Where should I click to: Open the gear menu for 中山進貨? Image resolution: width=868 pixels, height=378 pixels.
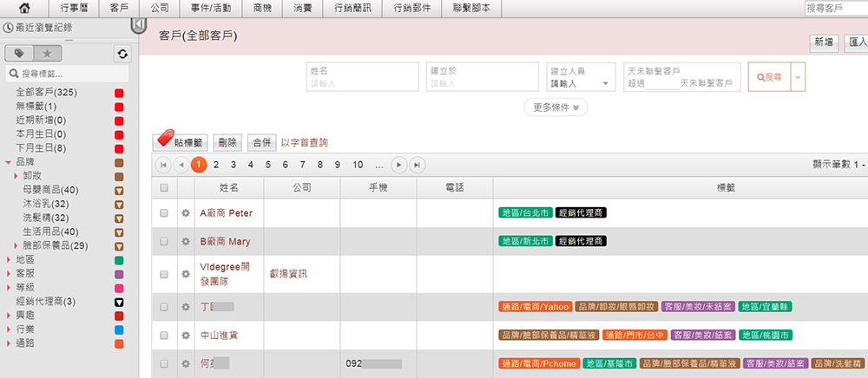coord(186,335)
